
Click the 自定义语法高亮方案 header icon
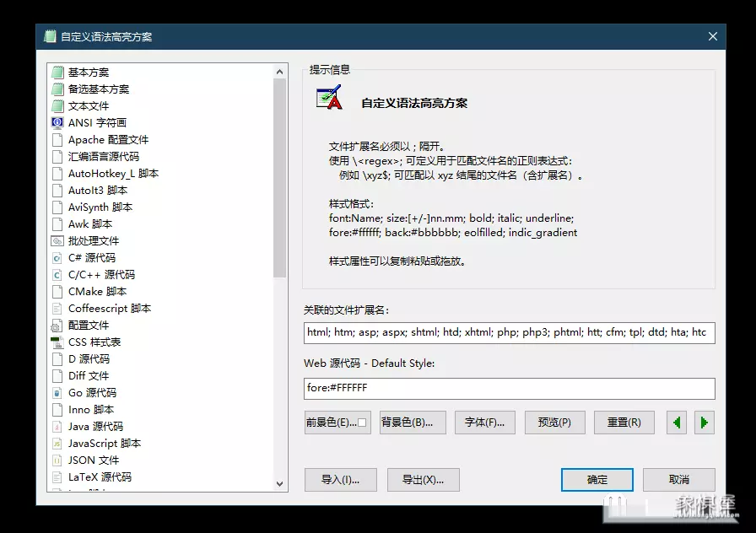point(329,97)
